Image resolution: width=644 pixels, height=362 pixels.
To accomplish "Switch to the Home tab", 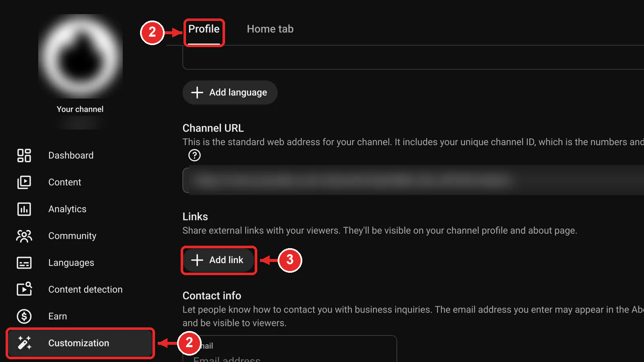I will pyautogui.click(x=270, y=29).
